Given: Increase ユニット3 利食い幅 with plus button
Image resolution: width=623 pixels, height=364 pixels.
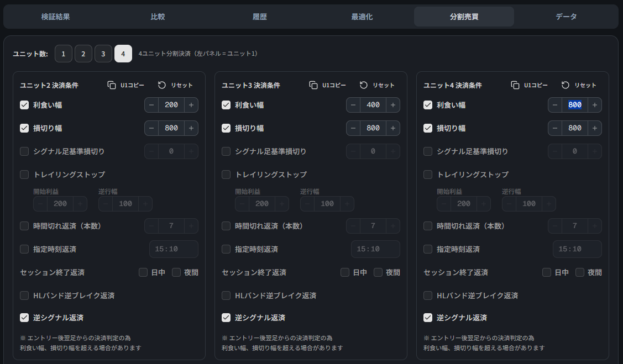Looking at the screenshot, I should [x=393, y=105].
